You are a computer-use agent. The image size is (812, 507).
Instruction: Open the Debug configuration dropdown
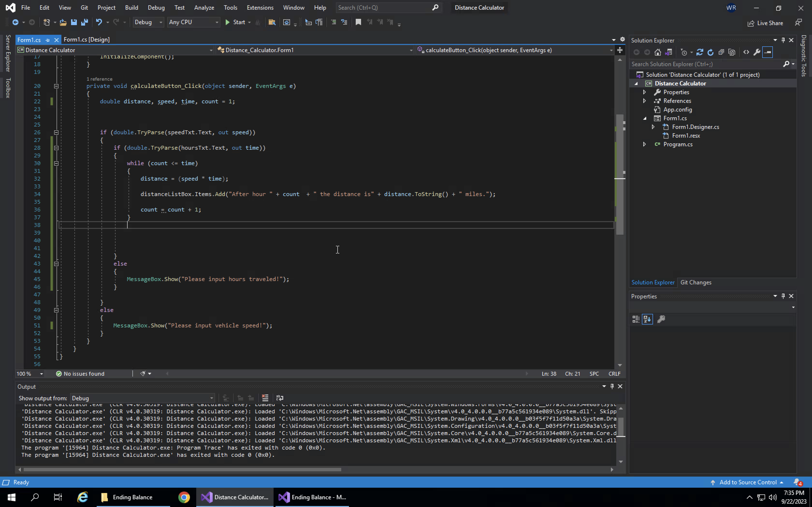(148, 22)
